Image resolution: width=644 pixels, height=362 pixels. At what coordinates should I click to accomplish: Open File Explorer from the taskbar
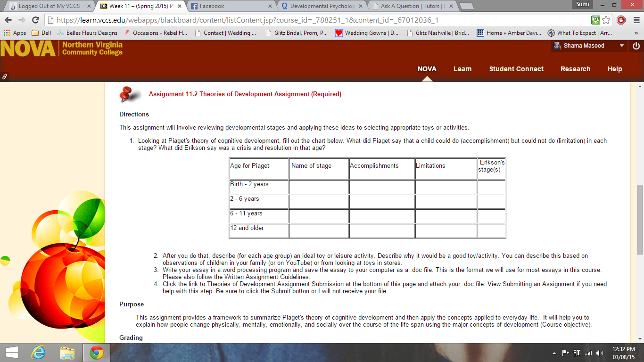click(67, 353)
